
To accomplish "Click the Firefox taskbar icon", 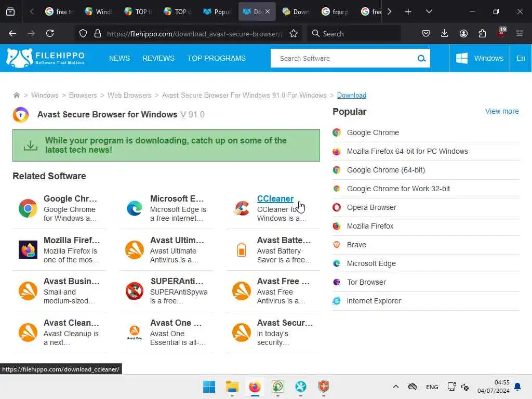I will tap(255, 387).
